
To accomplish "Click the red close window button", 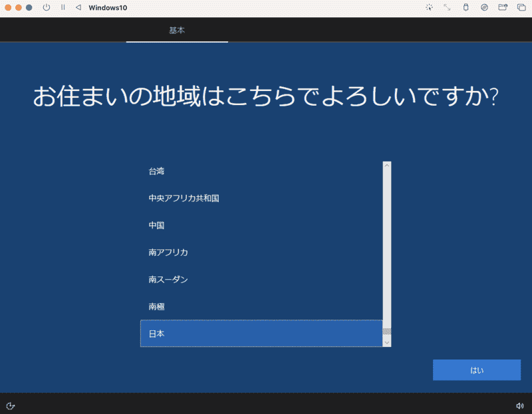I will (x=8, y=7).
